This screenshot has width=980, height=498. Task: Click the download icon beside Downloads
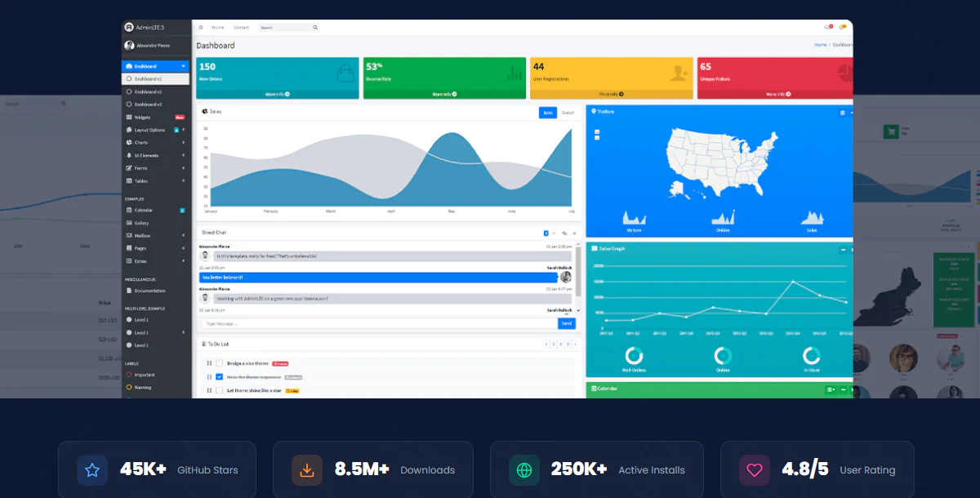(x=307, y=469)
